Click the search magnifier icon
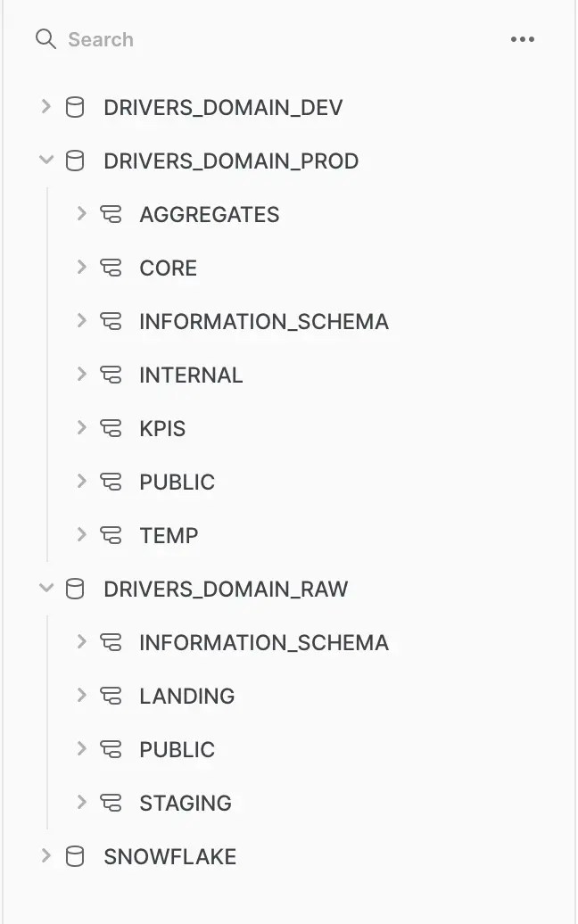The height and width of the screenshot is (924, 578). pyautogui.click(x=45, y=39)
